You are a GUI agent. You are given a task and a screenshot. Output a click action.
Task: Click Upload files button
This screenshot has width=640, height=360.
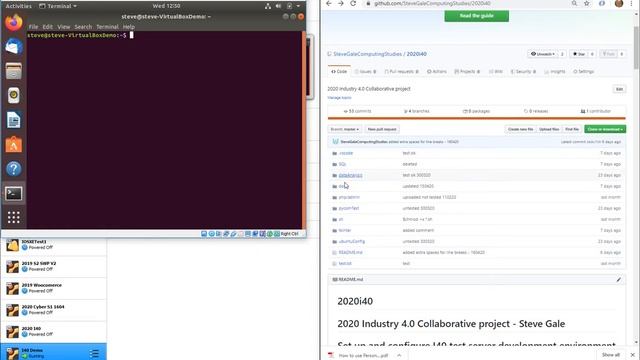tap(549, 129)
